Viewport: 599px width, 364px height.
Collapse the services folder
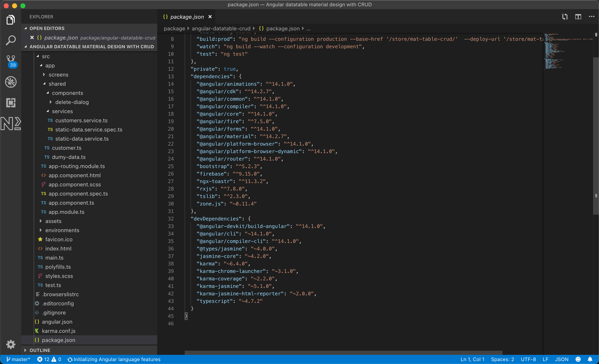48,111
